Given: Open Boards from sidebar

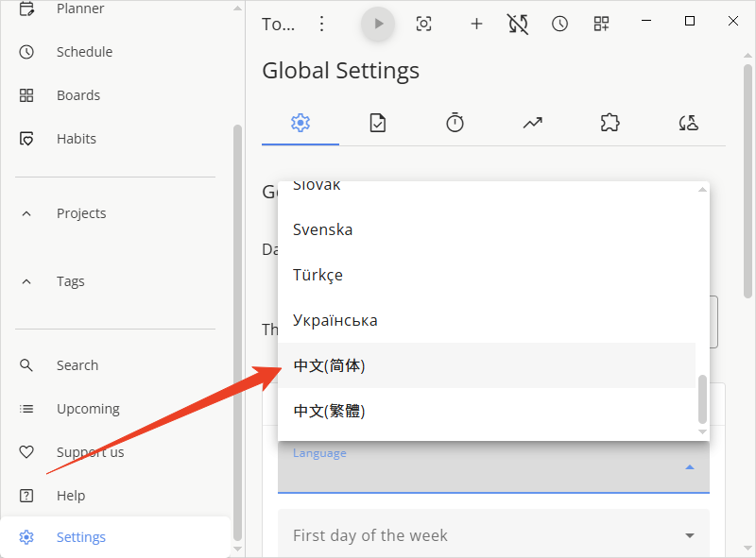Looking at the screenshot, I should pos(78,95).
